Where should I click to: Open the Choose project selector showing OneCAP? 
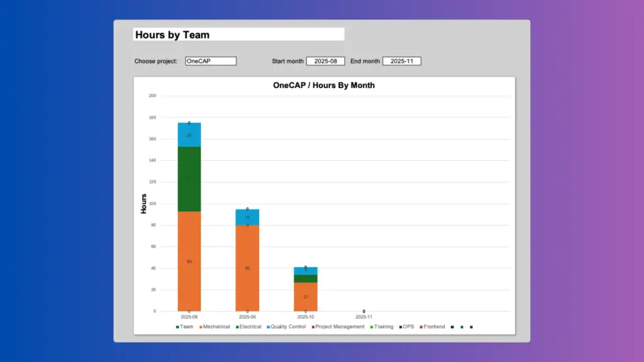click(x=210, y=61)
